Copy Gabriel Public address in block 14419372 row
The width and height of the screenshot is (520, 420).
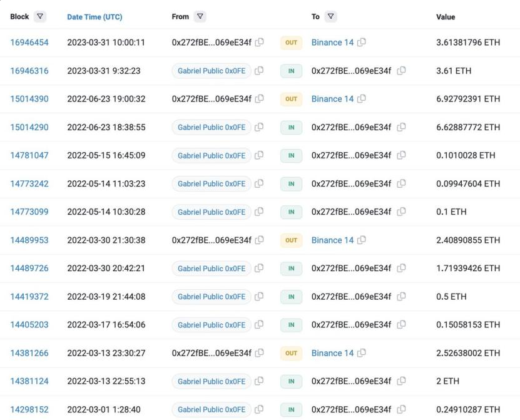tap(259, 296)
